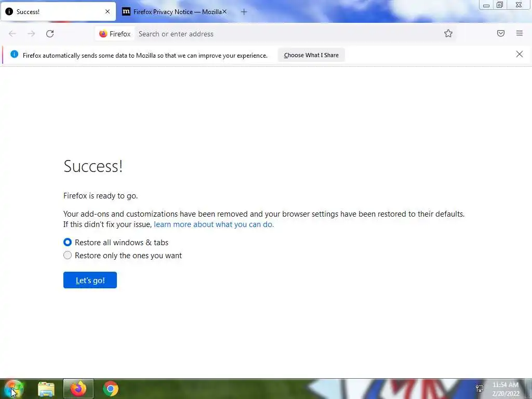Minimize the Firefox window
The image size is (532, 399).
coord(486,5)
